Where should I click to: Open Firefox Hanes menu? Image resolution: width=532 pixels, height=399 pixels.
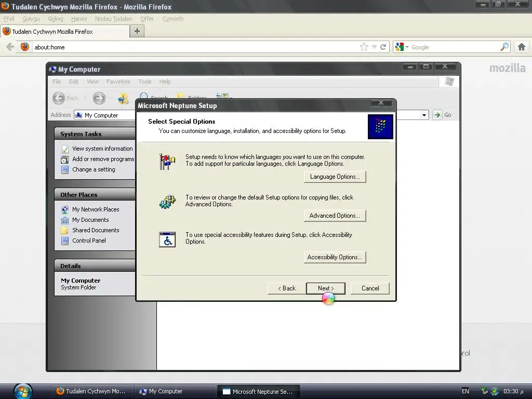point(79,19)
